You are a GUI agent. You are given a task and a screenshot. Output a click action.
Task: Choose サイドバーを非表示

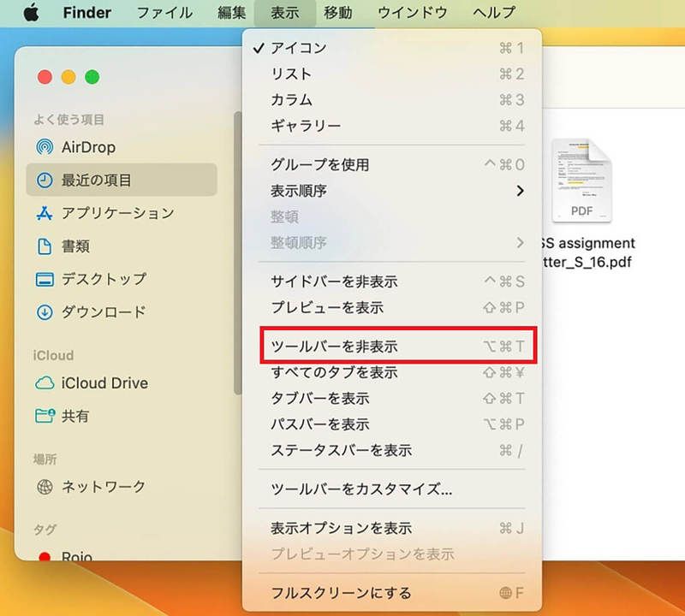coord(392,281)
